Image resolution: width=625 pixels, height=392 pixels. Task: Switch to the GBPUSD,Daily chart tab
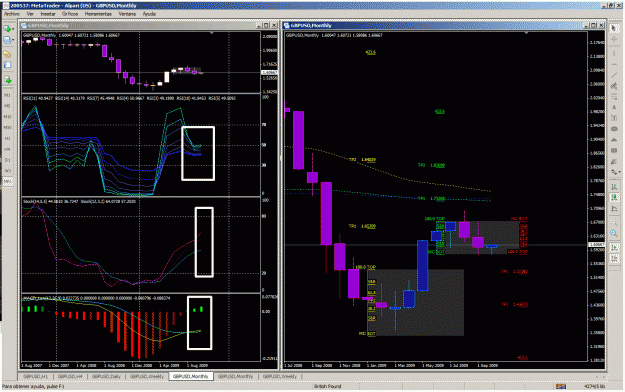point(106,376)
